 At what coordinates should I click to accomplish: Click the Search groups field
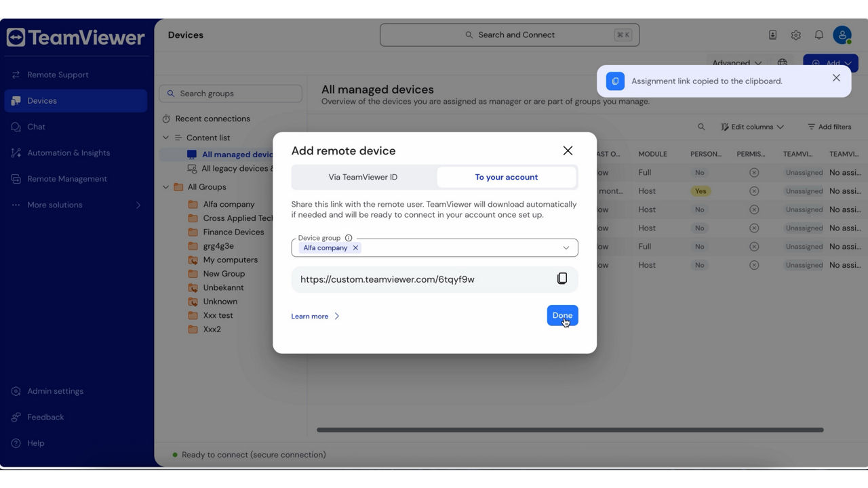point(231,94)
